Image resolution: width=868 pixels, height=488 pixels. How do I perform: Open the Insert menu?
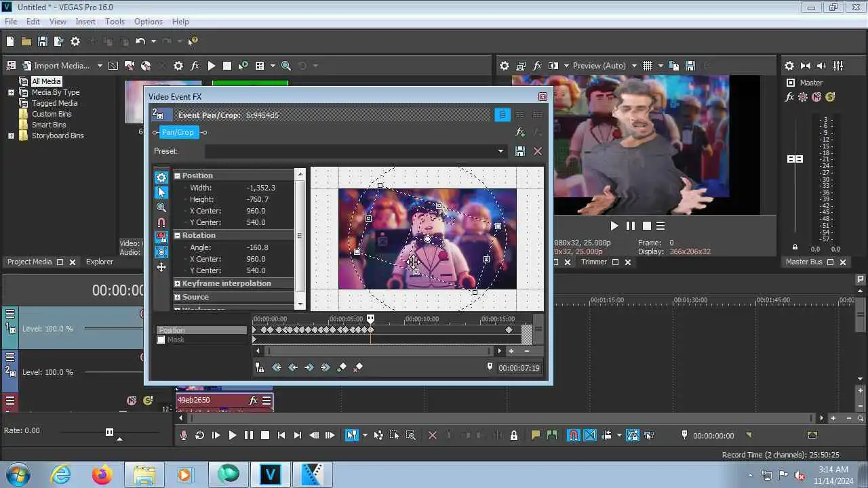pos(85,22)
